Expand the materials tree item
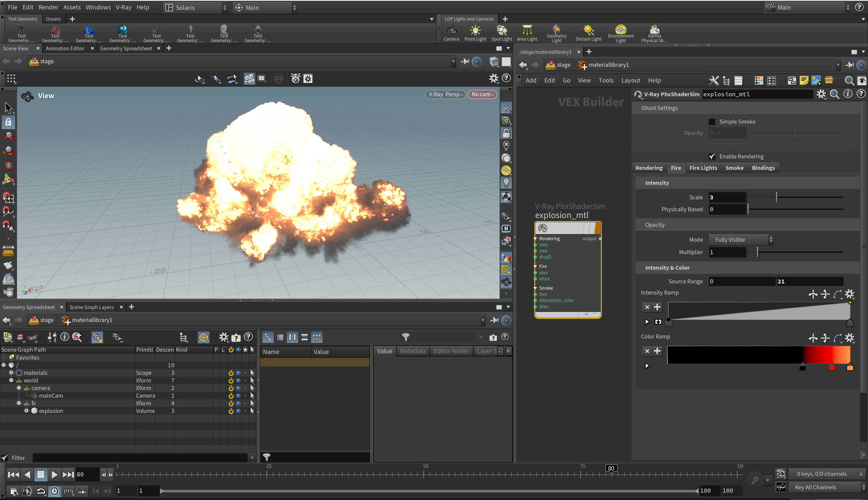The width and height of the screenshot is (868, 500). point(11,373)
